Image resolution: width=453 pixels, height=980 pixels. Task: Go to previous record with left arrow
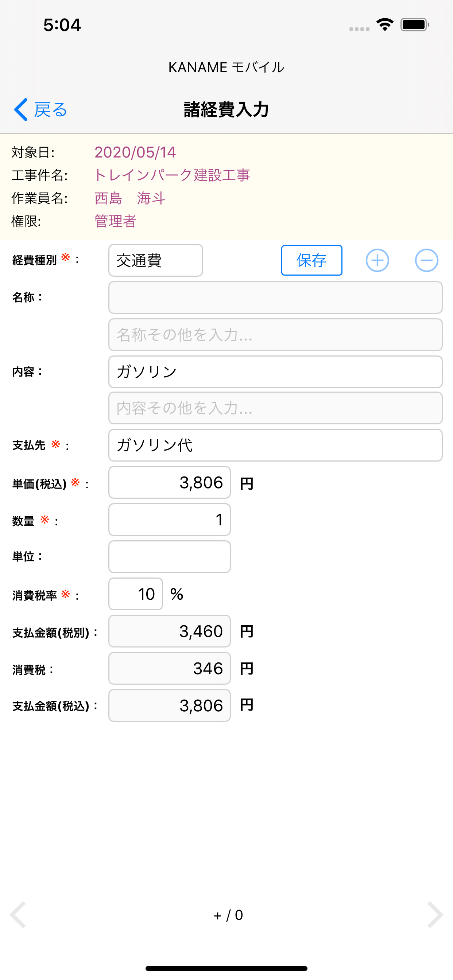(18, 915)
